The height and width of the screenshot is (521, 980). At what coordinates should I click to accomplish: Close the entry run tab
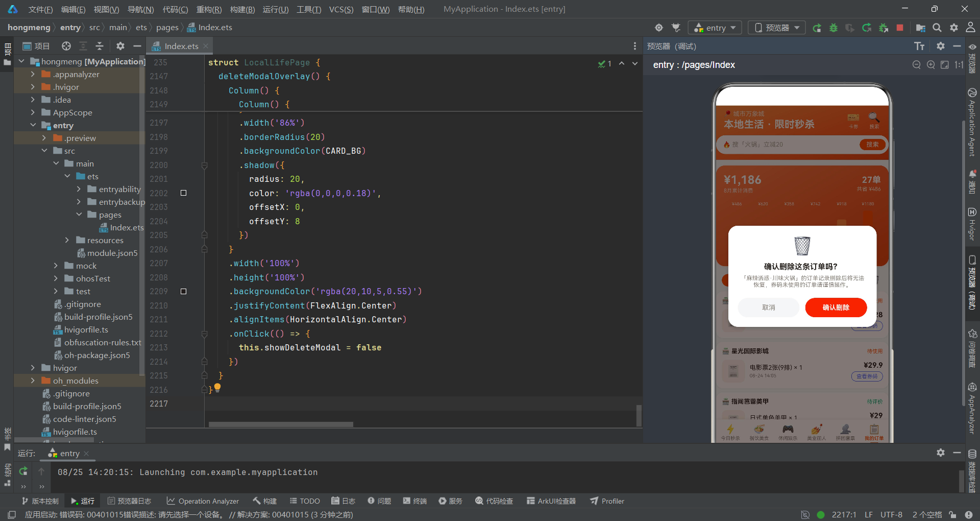pos(86,454)
